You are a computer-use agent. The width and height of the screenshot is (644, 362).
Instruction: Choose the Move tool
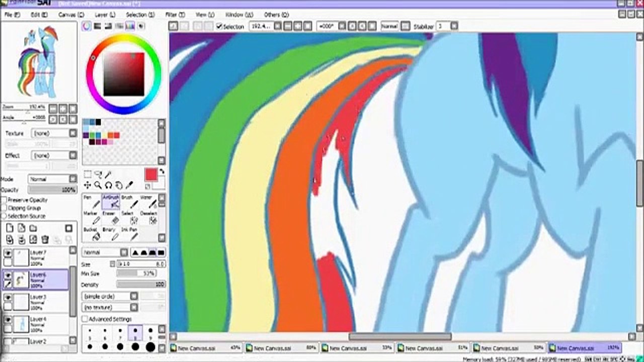[x=87, y=185]
